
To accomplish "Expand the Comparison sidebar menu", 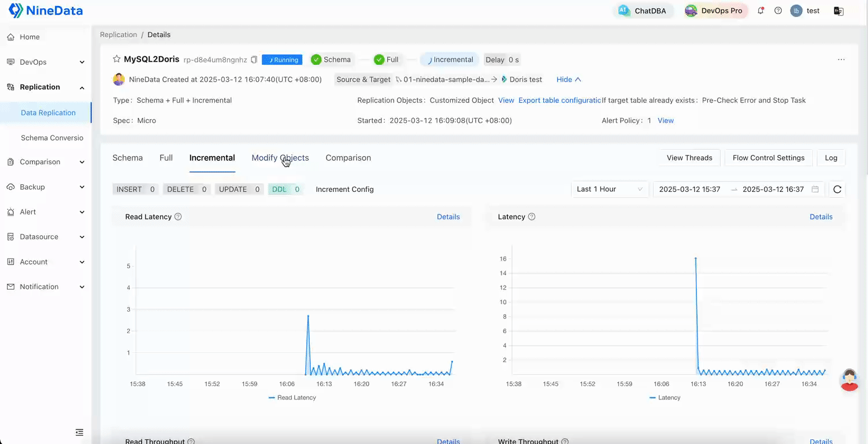I will pyautogui.click(x=46, y=162).
